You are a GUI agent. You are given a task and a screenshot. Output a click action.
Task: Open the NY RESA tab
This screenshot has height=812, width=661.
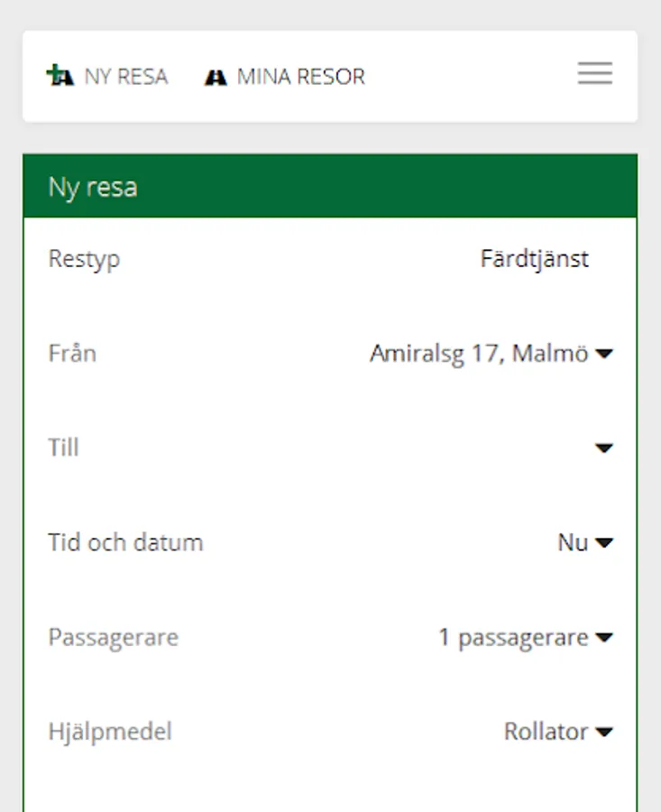coord(125,77)
